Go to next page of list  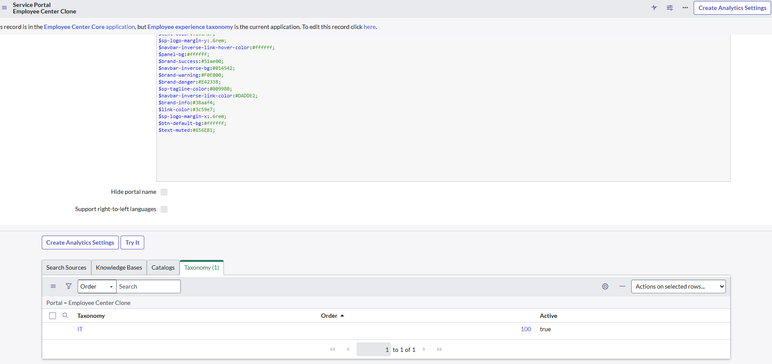coord(424,349)
